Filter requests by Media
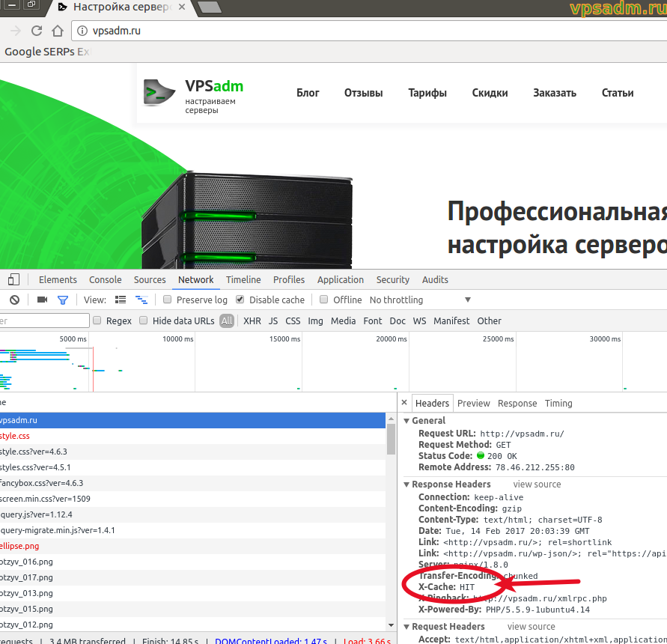This screenshot has width=667, height=644. point(344,321)
